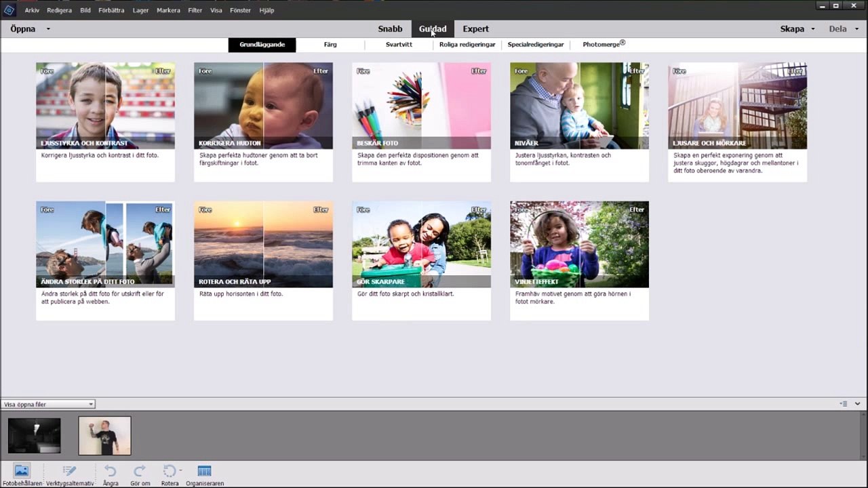Switch to Expert mode
Screen dimensions: 868x488
pos(475,29)
